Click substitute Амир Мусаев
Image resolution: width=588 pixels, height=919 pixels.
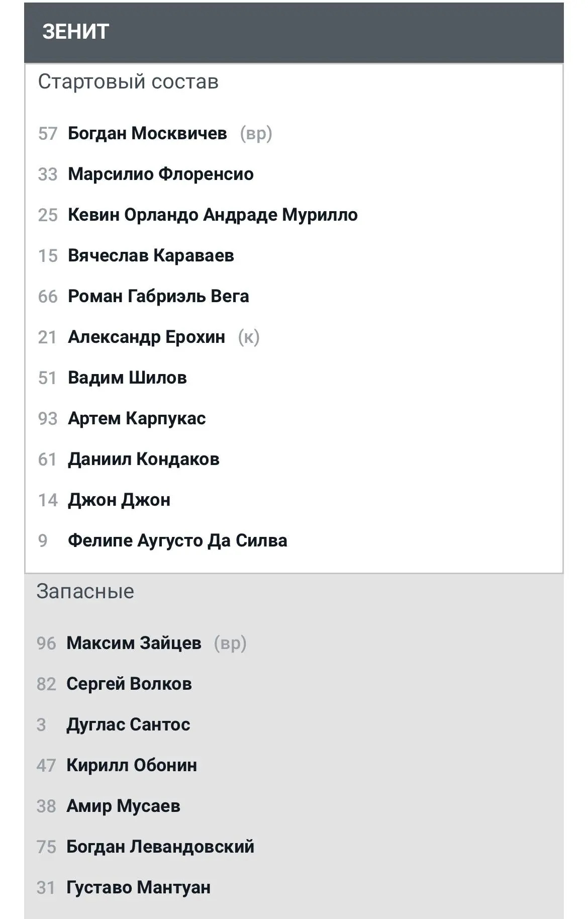[x=123, y=806]
